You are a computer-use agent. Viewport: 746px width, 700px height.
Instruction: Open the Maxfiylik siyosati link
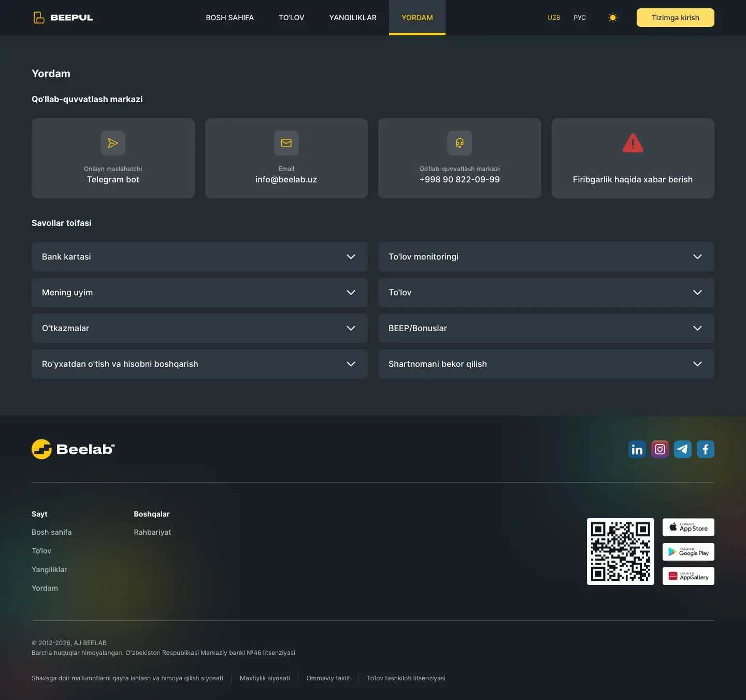pyautogui.click(x=265, y=678)
